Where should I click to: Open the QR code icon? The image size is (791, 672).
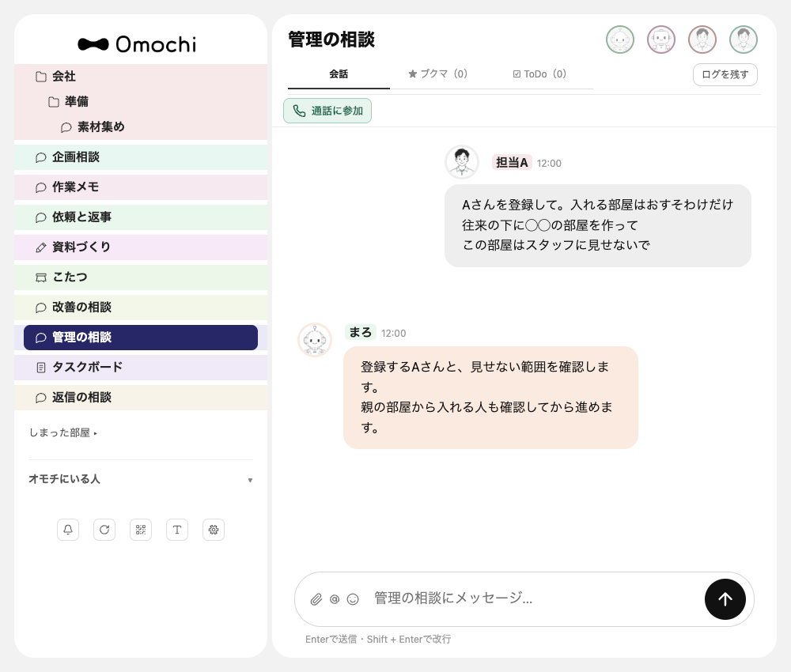pos(141,530)
